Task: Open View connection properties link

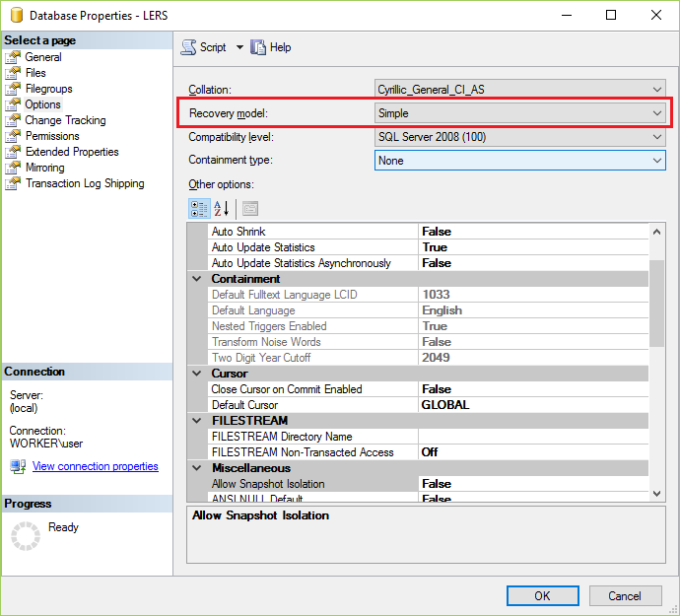Action: (96, 466)
